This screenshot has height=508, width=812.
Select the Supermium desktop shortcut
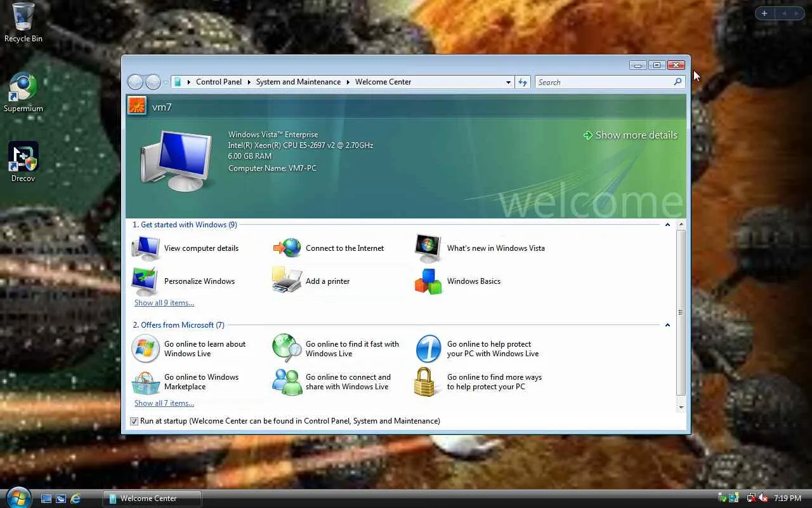(x=23, y=93)
